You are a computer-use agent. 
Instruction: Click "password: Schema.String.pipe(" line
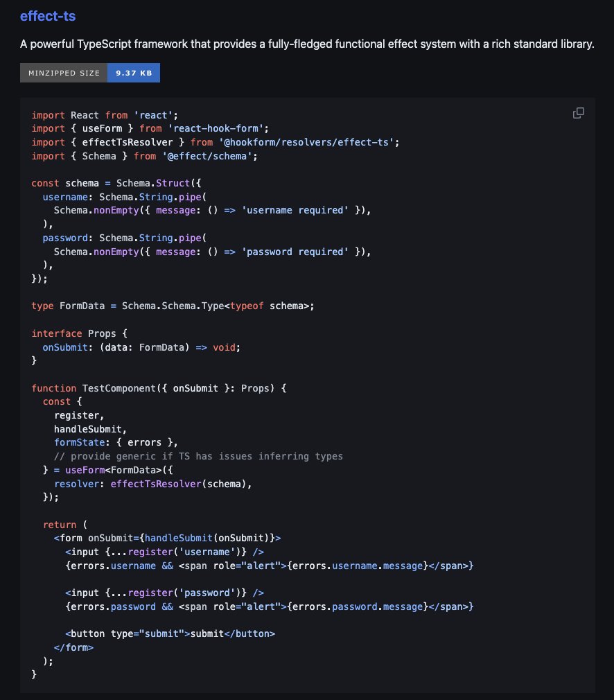pyautogui.click(x=125, y=238)
